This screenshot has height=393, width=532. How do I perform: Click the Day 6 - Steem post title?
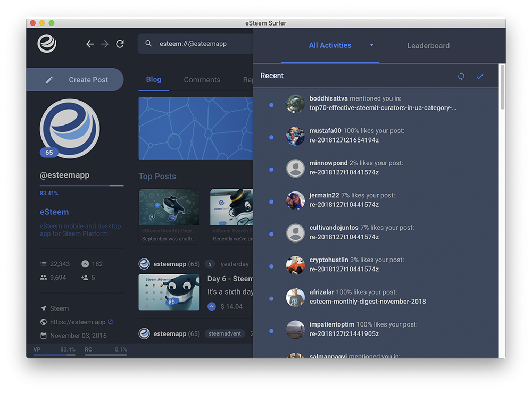click(230, 279)
